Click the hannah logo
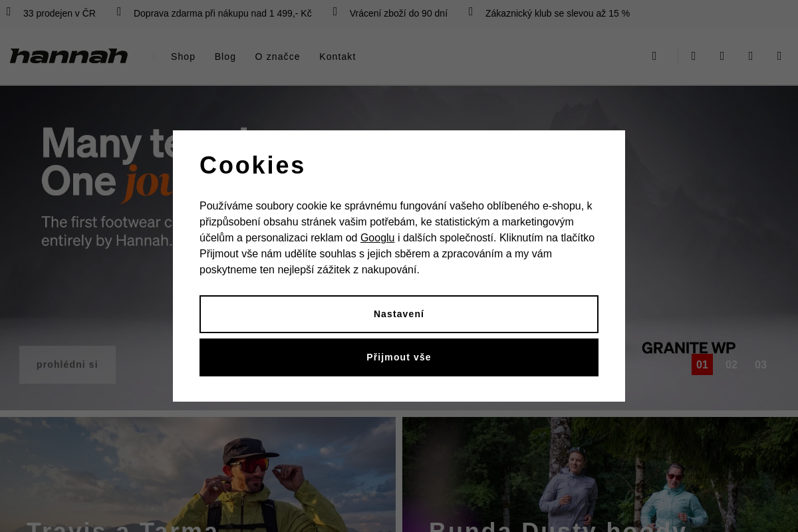The height and width of the screenshot is (532, 798). (x=68, y=56)
